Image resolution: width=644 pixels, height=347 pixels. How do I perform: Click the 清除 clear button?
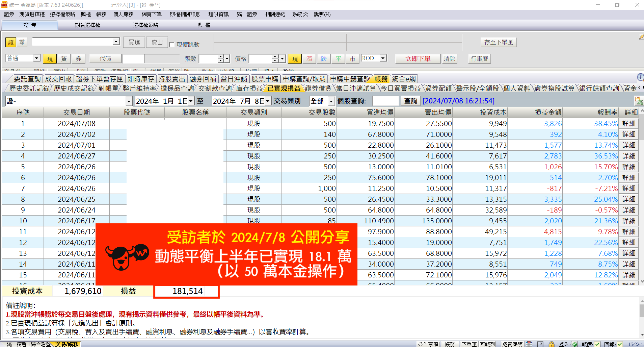(449, 59)
